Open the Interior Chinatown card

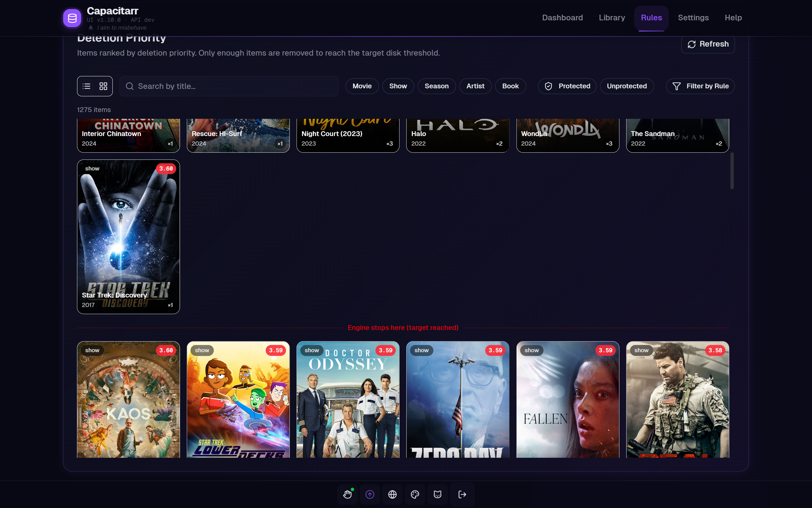[x=128, y=135]
